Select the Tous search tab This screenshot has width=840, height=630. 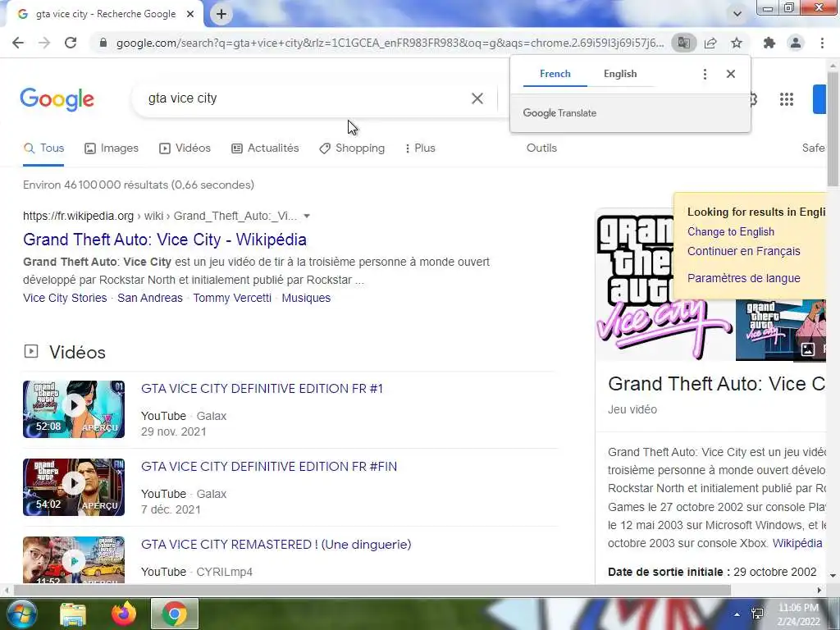44,148
